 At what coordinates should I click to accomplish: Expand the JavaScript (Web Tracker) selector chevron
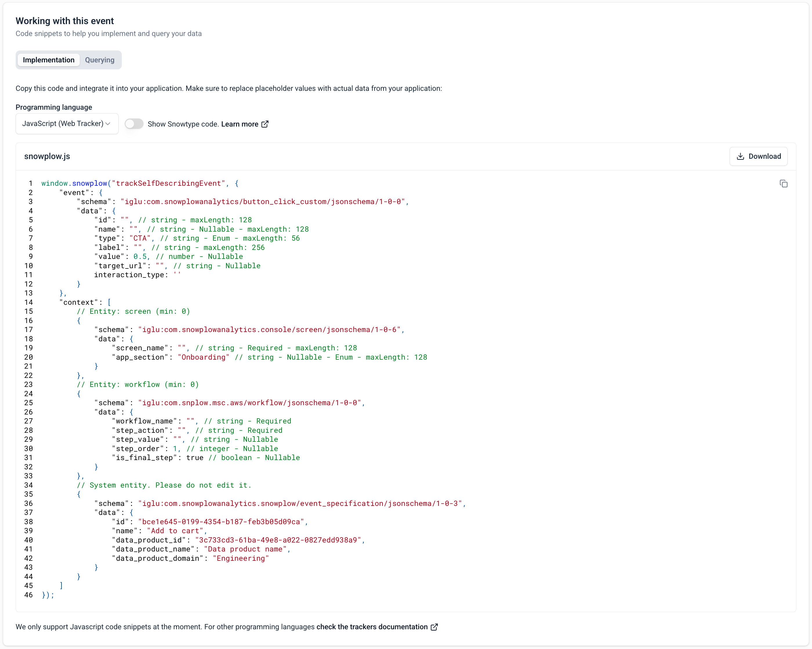pos(108,124)
